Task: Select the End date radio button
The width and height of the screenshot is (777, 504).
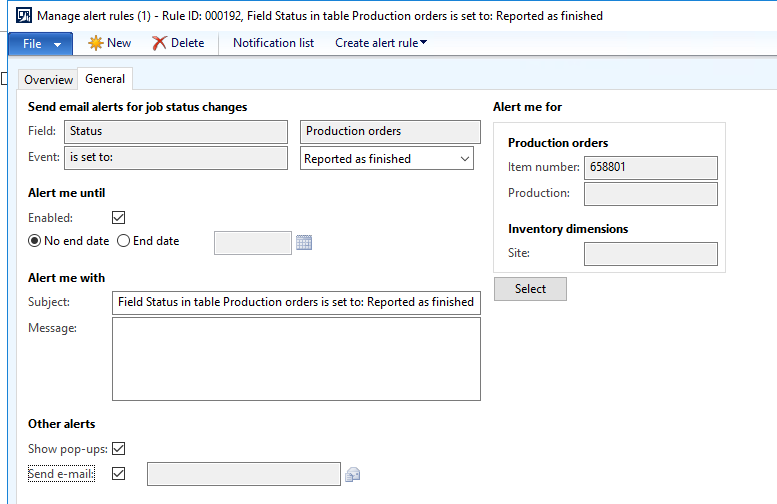Action: (x=123, y=241)
